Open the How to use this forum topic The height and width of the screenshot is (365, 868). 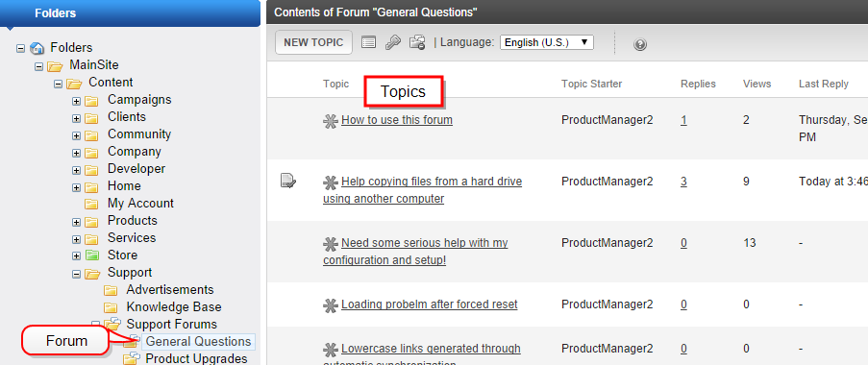tap(397, 120)
